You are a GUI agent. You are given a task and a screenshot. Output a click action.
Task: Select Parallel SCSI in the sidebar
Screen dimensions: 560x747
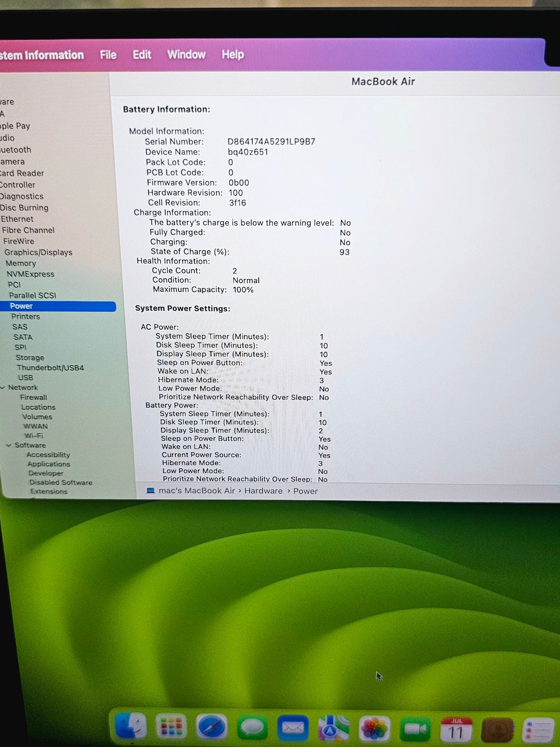tap(33, 296)
